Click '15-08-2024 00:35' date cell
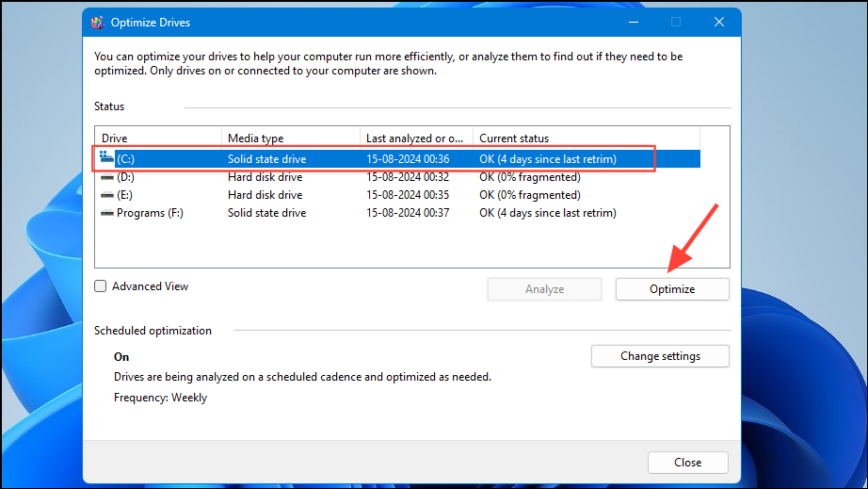This screenshot has width=868, height=489. tap(408, 195)
